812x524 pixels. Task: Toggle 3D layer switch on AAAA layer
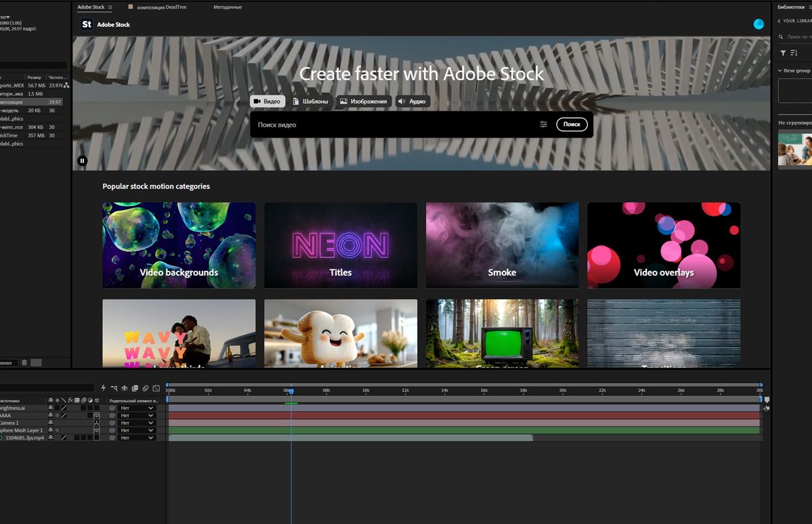pos(97,415)
